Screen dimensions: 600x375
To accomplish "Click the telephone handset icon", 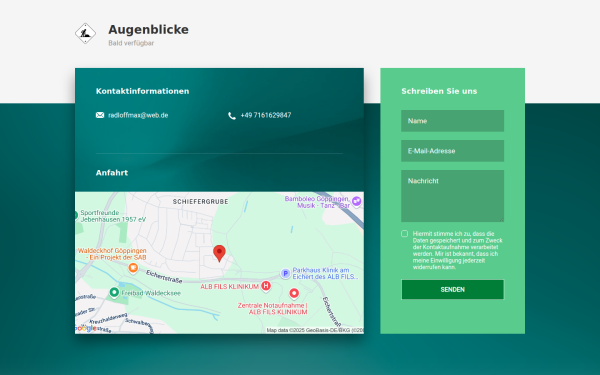I will point(232,116).
